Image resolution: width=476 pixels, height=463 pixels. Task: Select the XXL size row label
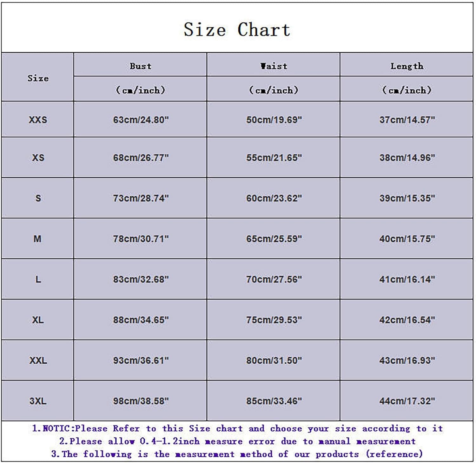tap(38, 360)
